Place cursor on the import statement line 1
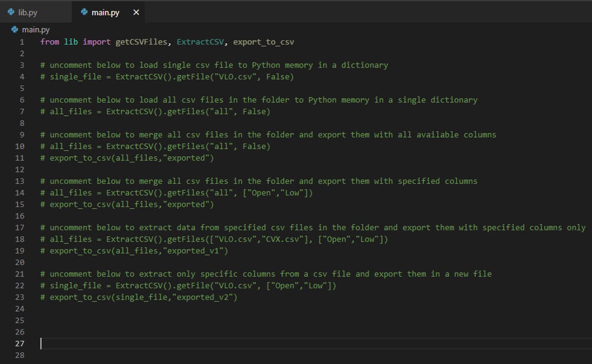592x364 pixels. (156, 42)
